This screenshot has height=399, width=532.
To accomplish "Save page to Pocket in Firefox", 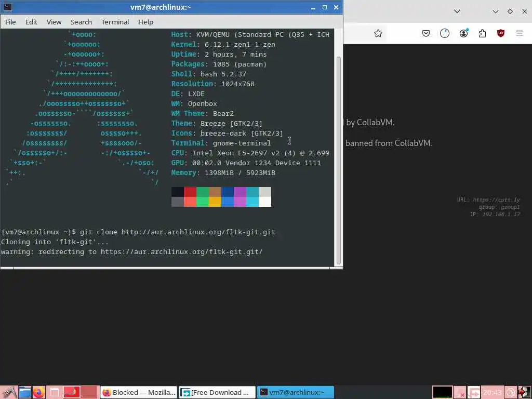I will [426, 33].
